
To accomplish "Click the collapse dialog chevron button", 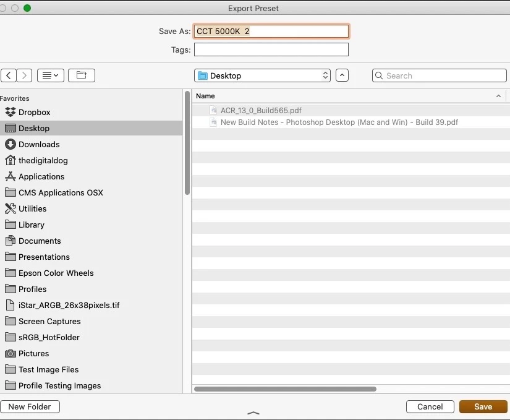I will pyautogui.click(x=342, y=75).
